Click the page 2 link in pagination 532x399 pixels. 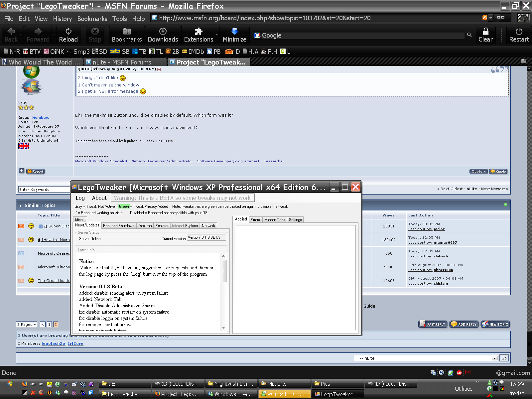[x=56, y=324]
